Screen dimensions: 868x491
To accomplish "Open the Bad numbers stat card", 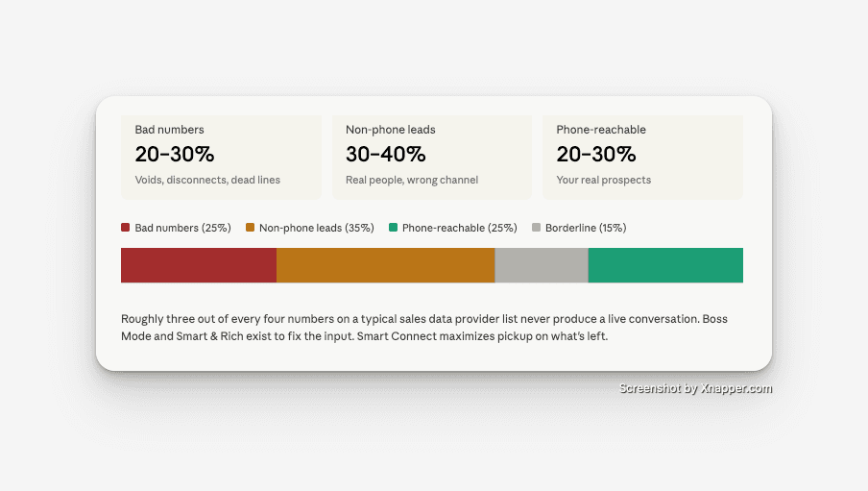I will coord(222,158).
